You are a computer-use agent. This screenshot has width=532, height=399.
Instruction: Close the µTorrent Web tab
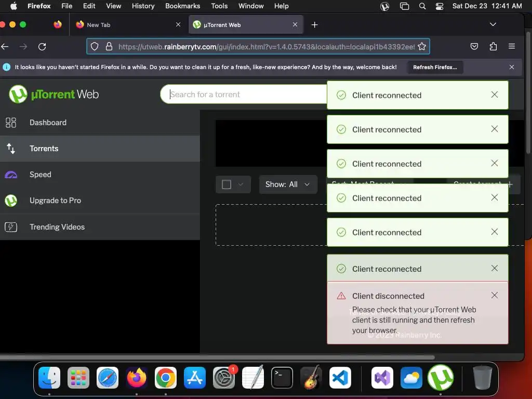coord(295,24)
